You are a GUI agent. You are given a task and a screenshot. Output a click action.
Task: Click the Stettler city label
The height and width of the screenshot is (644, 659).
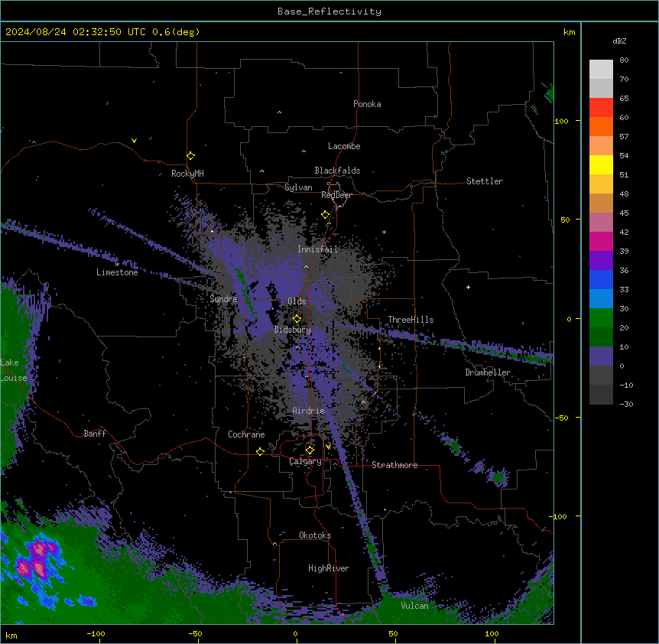[x=485, y=181]
